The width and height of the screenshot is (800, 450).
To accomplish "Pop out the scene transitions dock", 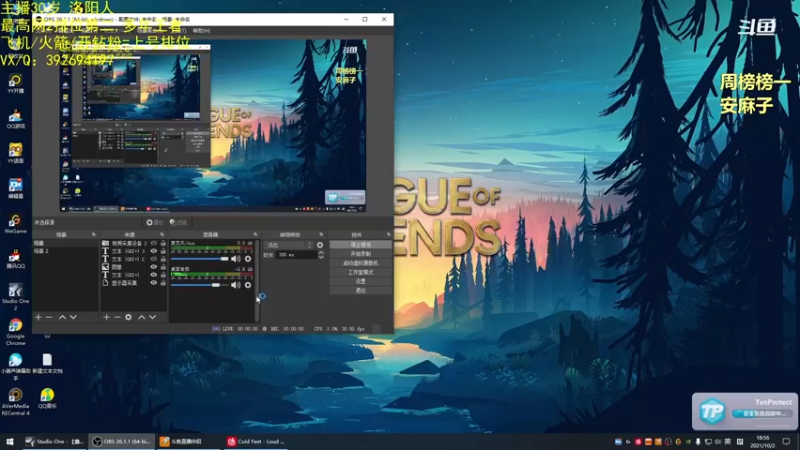I will pyautogui.click(x=321, y=234).
